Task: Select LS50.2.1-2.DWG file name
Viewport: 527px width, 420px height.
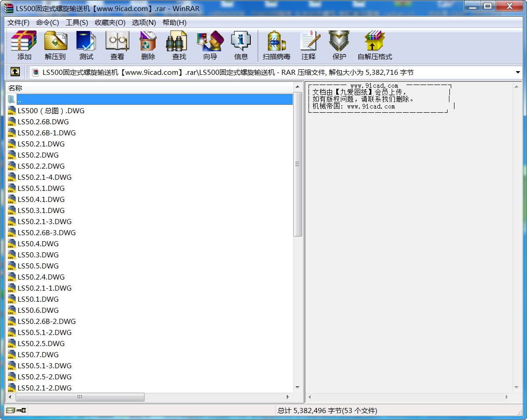Action: tap(45, 388)
